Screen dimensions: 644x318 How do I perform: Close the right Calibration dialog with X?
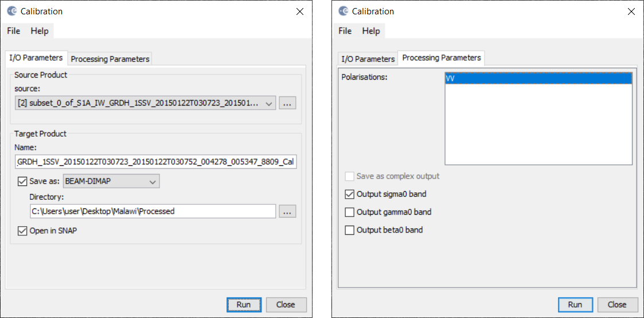coord(631,11)
